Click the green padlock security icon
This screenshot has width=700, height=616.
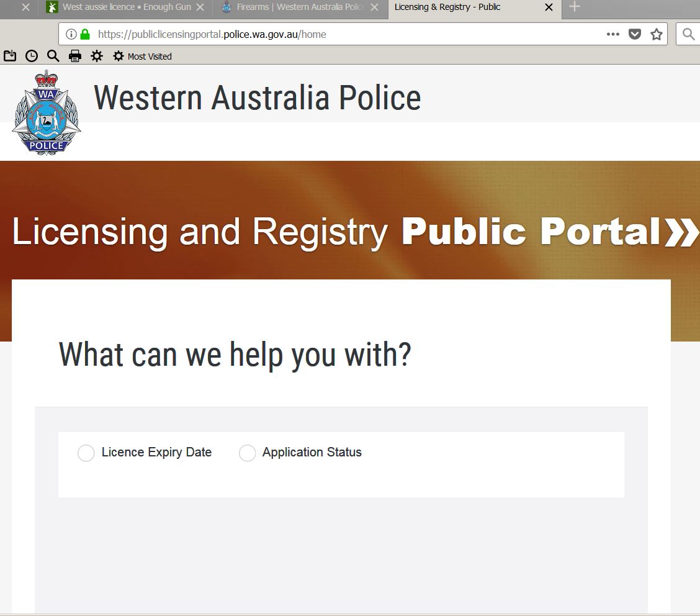85,34
